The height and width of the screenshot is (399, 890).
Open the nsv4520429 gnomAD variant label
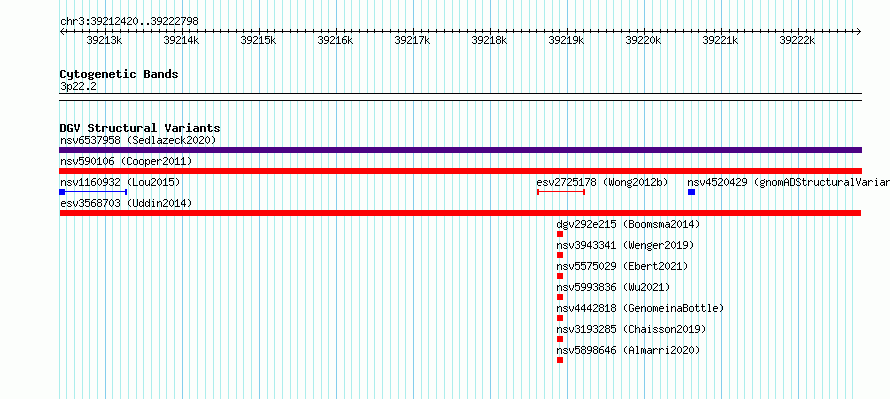pyautogui.click(x=788, y=182)
